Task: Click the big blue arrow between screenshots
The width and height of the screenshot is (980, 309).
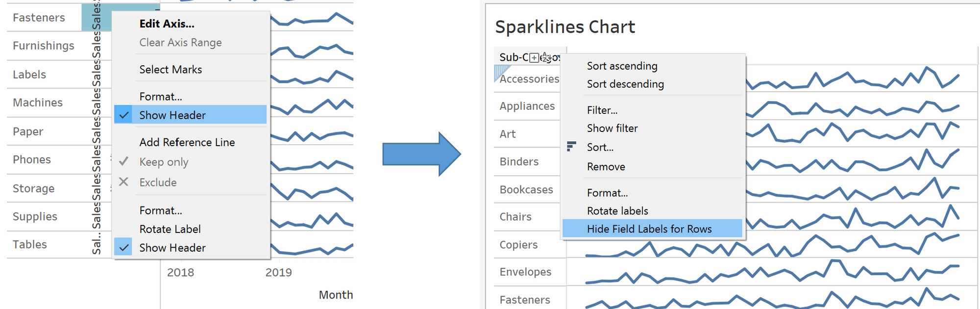Action: pos(421,154)
